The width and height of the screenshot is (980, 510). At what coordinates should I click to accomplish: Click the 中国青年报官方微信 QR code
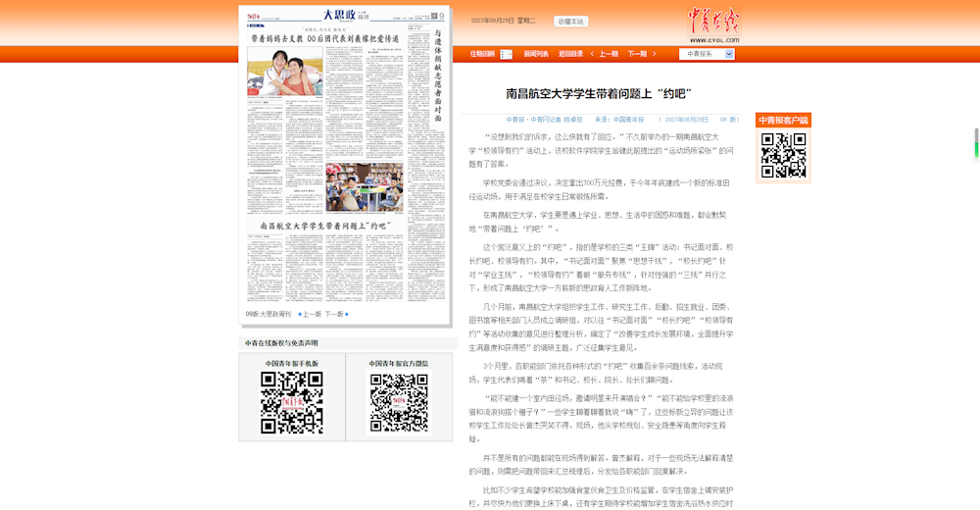399,402
